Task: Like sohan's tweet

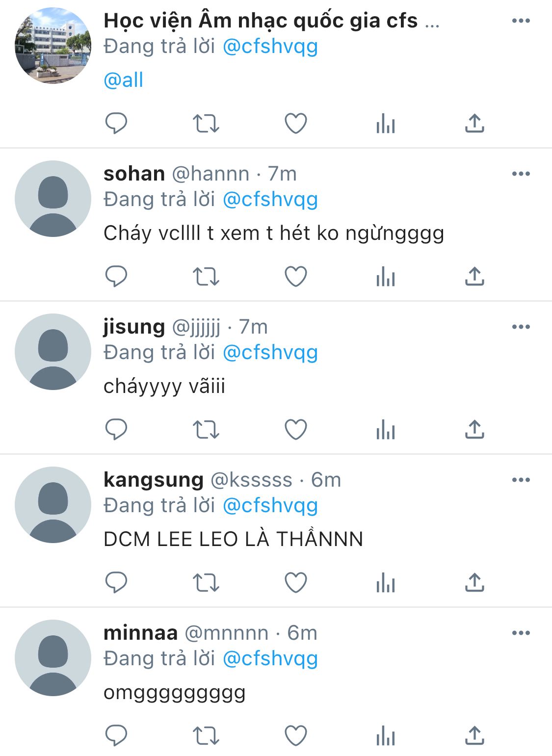Action: point(296,277)
